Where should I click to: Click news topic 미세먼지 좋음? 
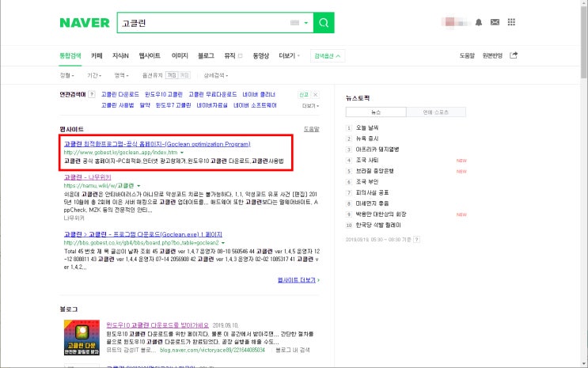372,203
